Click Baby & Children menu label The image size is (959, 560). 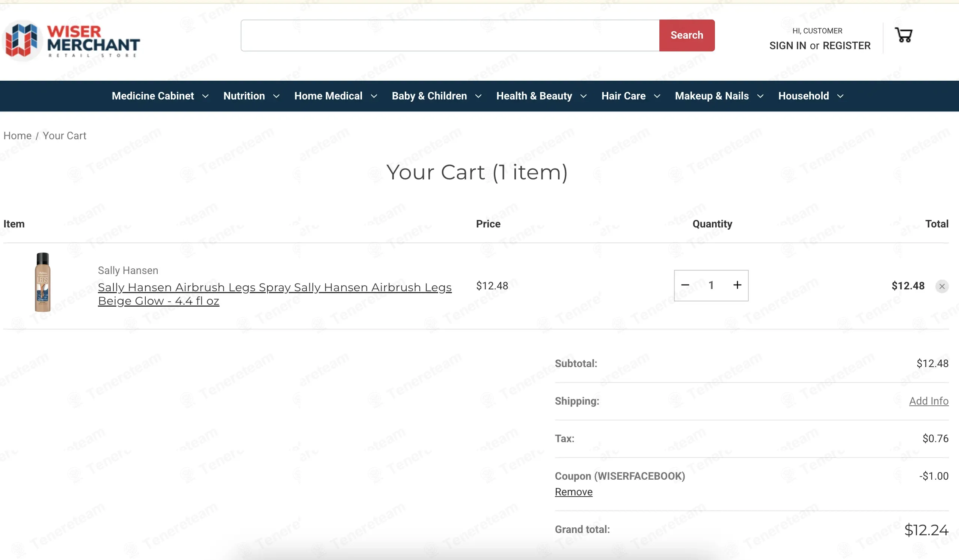[429, 96]
